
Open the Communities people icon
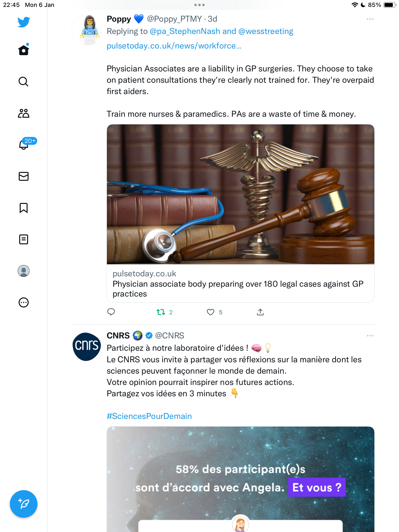click(24, 113)
